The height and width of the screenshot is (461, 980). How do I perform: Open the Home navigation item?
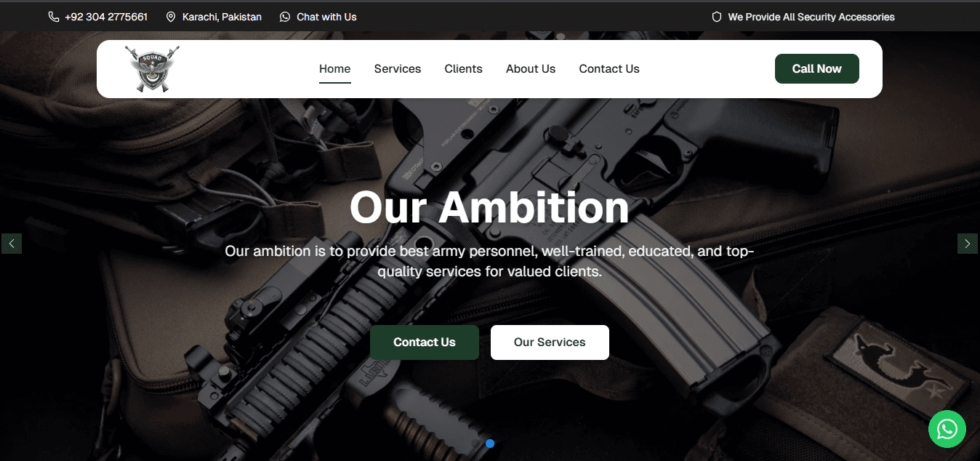point(335,69)
